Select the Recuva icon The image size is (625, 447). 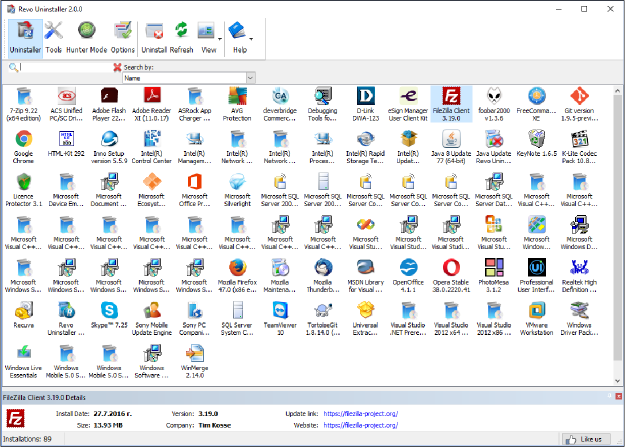click(x=24, y=315)
